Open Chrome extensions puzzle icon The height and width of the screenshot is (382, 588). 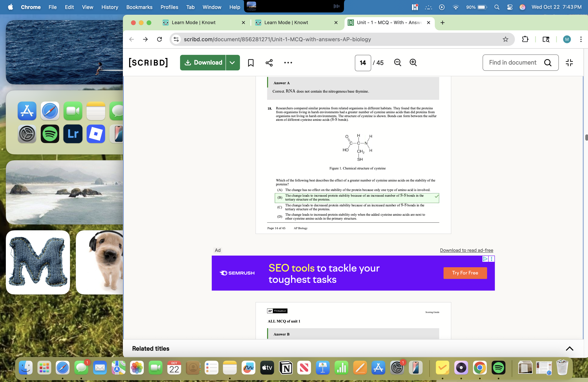(525, 39)
